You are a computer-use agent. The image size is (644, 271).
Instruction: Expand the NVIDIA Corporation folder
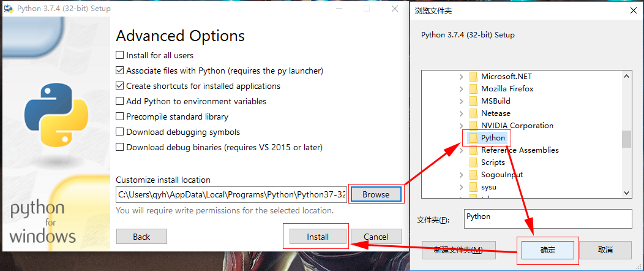461,126
